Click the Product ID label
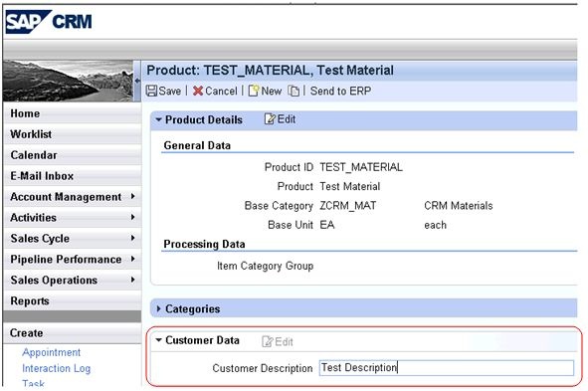 tap(289, 167)
